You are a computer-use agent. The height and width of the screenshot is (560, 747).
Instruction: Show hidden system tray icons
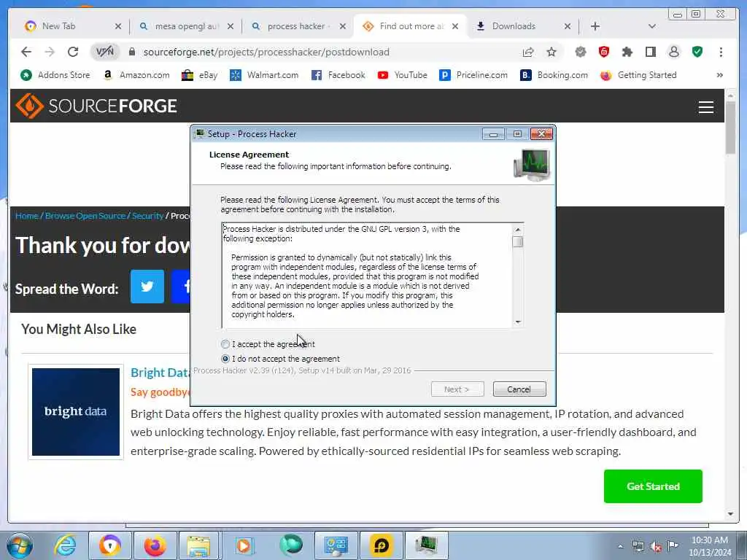click(x=620, y=547)
